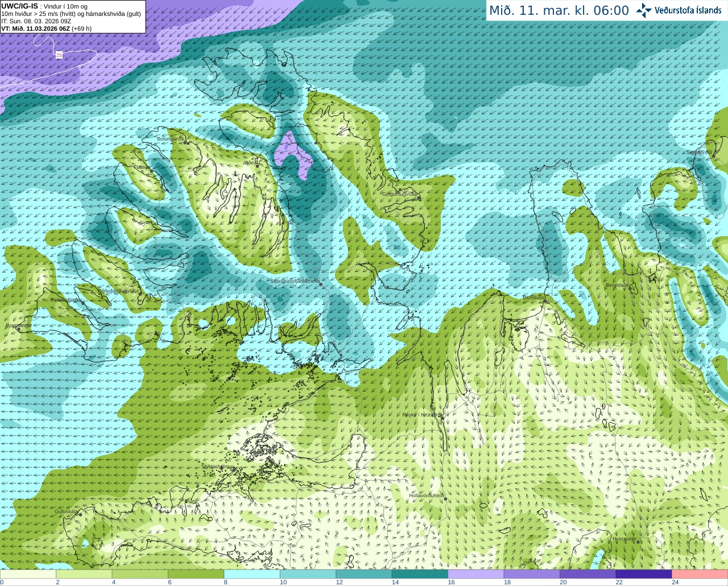The image size is (728, 586).
Task: Click the 'Bolungarvík' place name
Action: tap(171, 139)
